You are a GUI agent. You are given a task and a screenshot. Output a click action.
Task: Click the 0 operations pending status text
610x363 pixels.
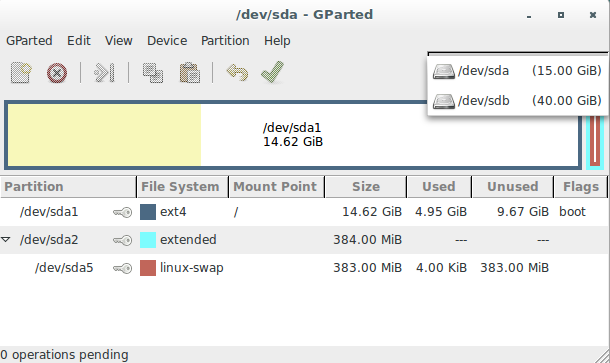(64, 355)
